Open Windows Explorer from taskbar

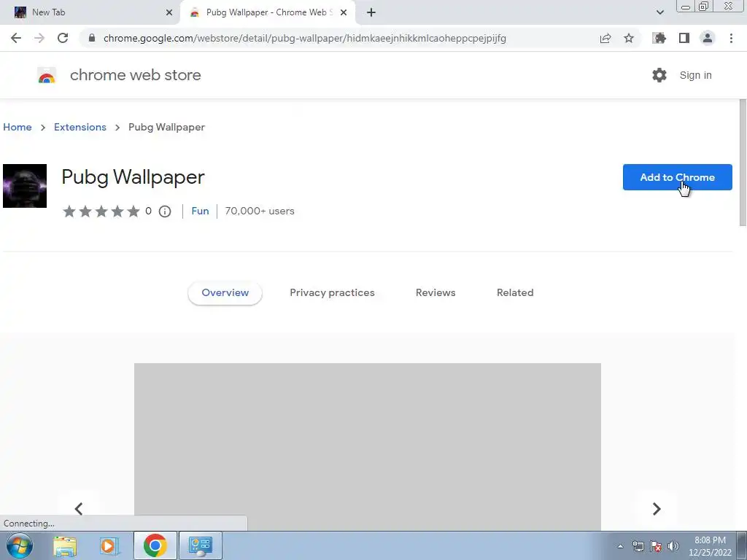coord(65,545)
